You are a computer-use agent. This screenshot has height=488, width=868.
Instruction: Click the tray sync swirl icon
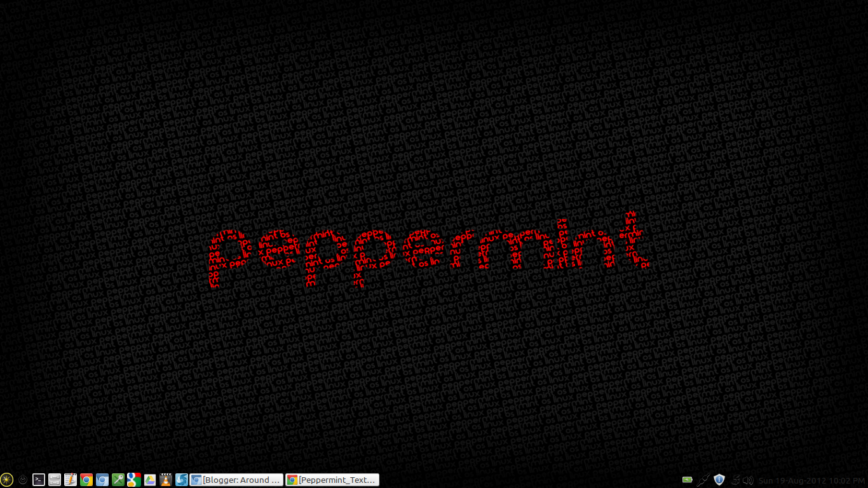[x=736, y=480]
